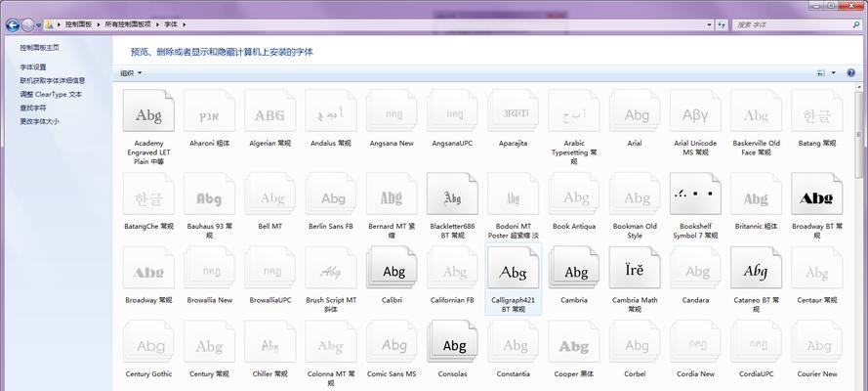Select the Broadway BT font icon
Image resolution: width=868 pixels, height=391 pixels.
(817, 194)
